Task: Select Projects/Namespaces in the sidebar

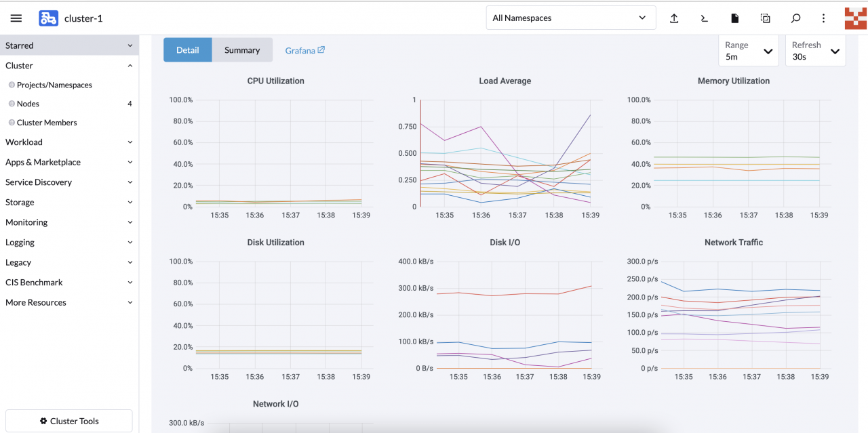Action: click(x=54, y=85)
